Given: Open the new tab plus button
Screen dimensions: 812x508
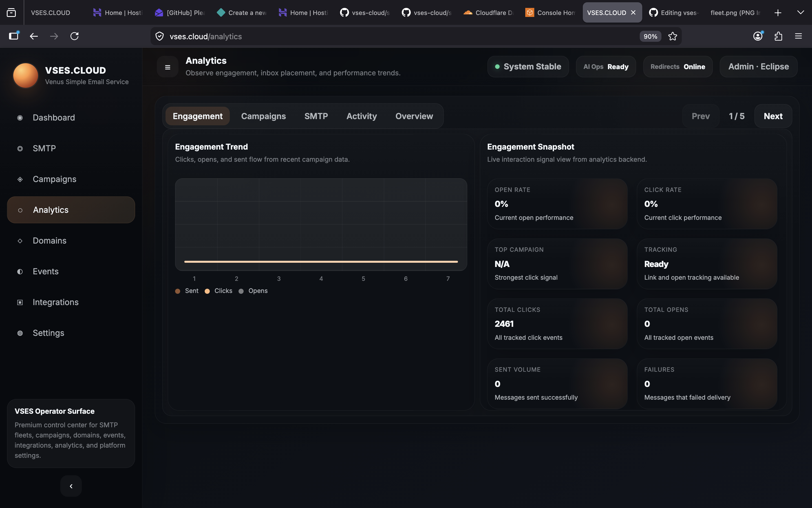Looking at the screenshot, I should point(778,13).
